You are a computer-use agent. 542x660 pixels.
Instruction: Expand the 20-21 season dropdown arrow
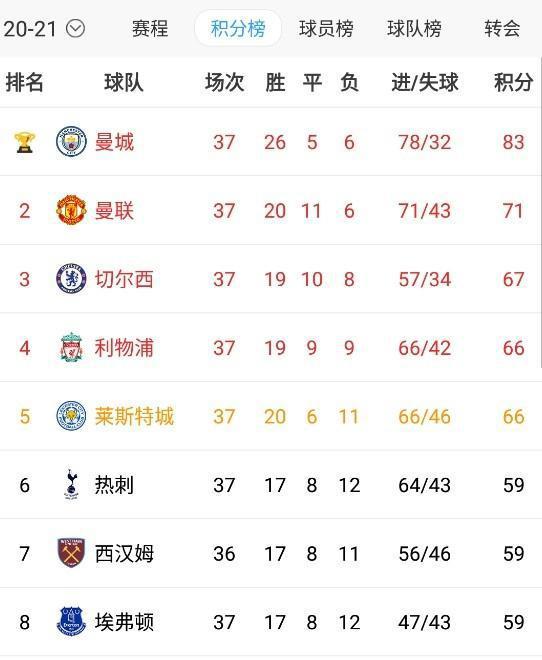click(x=76, y=29)
